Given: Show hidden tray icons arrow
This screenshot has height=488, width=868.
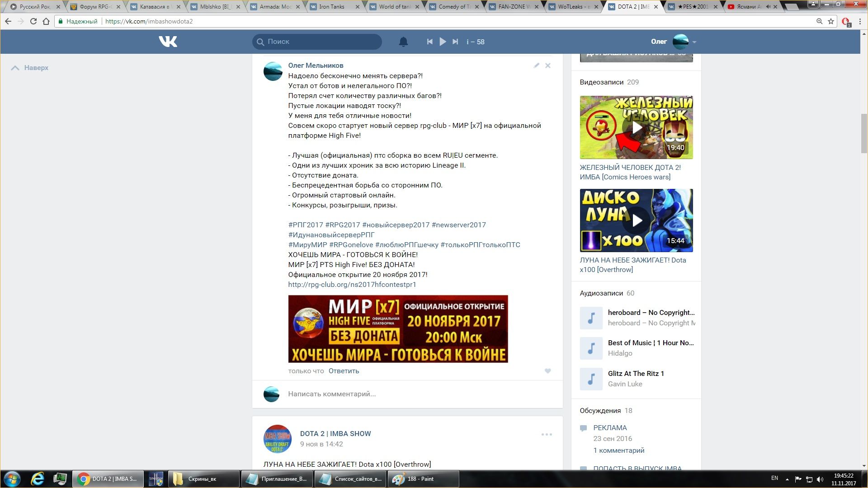Looking at the screenshot, I should [787, 479].
